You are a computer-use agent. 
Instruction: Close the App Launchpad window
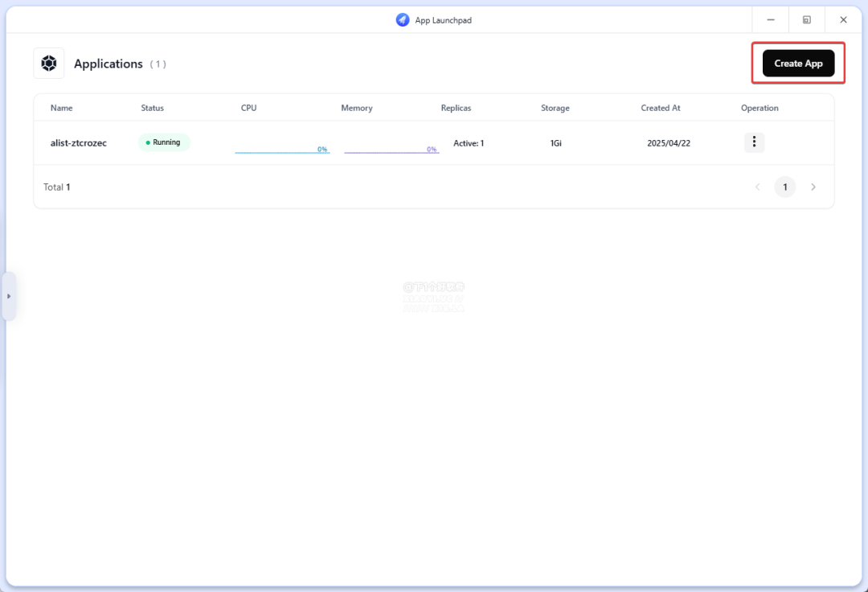point(843,20)
